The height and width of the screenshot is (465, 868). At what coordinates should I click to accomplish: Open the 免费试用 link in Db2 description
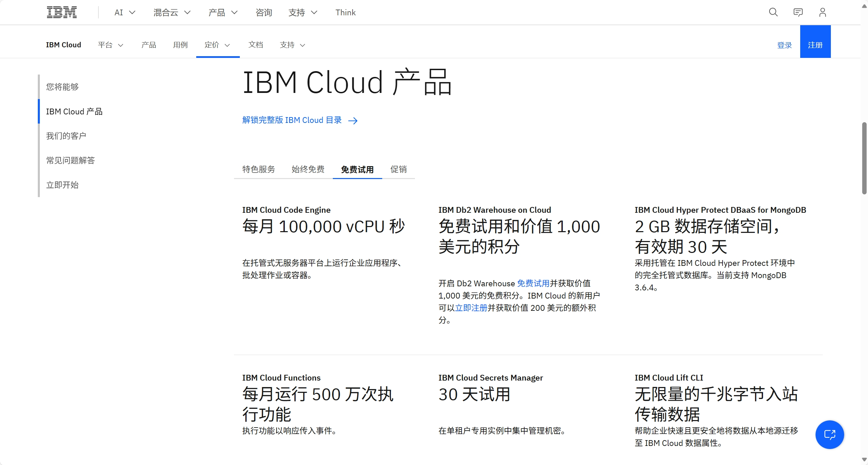coord(533,283)
